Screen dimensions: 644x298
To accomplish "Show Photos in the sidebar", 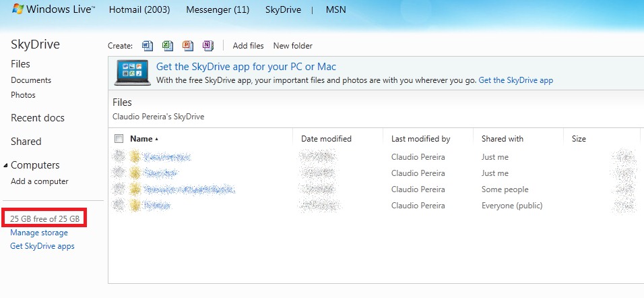I will (23, 95).
